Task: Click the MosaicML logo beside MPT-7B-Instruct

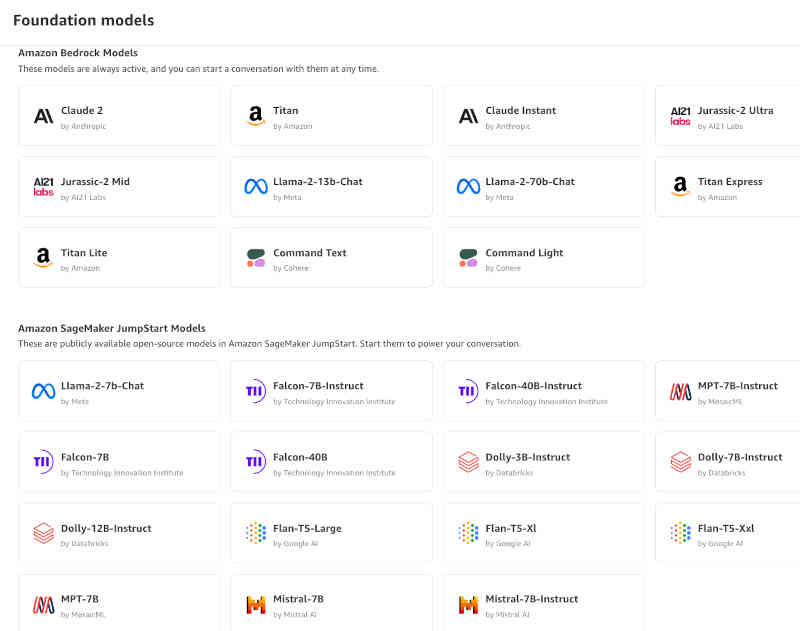Action: tap(680, 391)
